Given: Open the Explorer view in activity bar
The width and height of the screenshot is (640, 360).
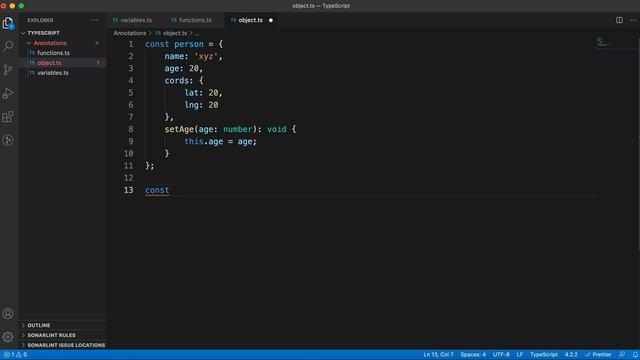Looking at the screenshot, I should (8, 23).
